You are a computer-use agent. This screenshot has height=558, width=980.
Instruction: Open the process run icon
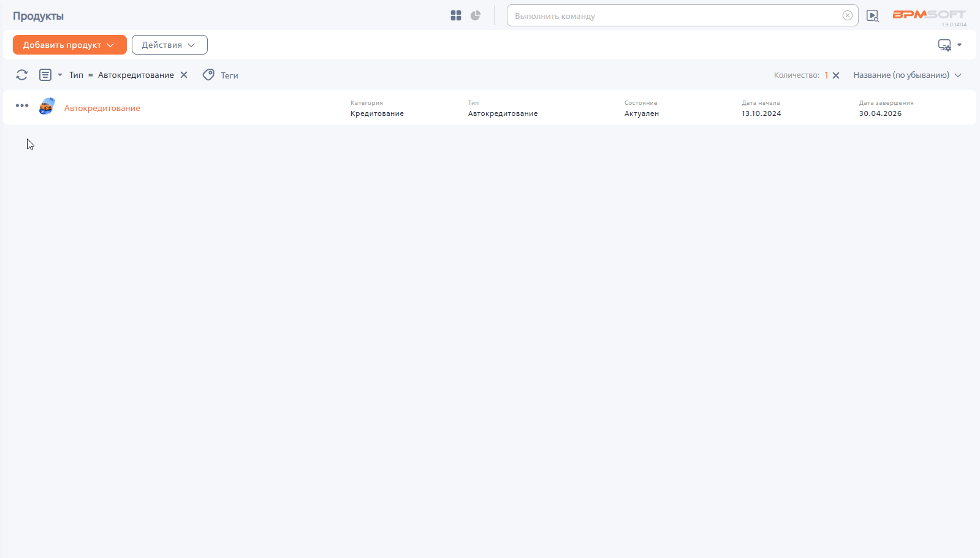(x=873, y=16)
